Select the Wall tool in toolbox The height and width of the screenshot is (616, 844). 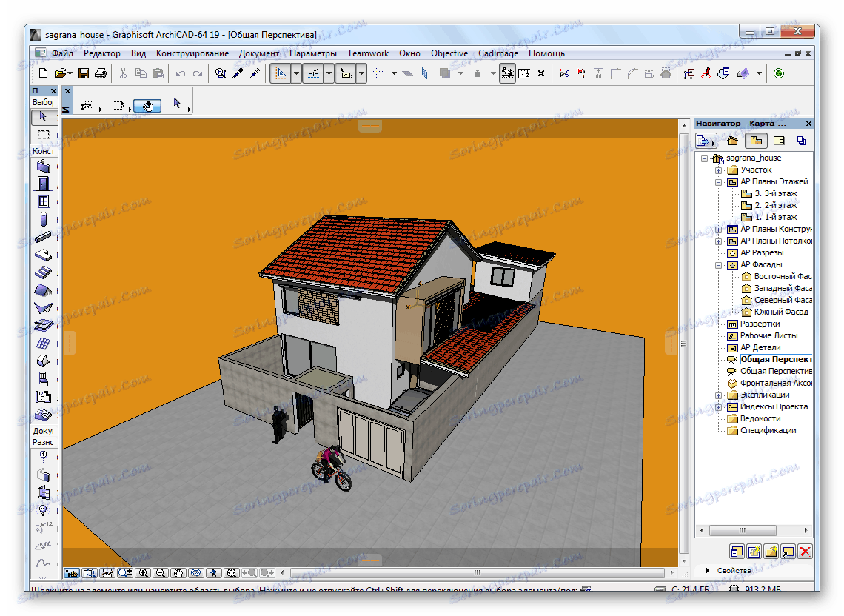[x=43, y=167]
